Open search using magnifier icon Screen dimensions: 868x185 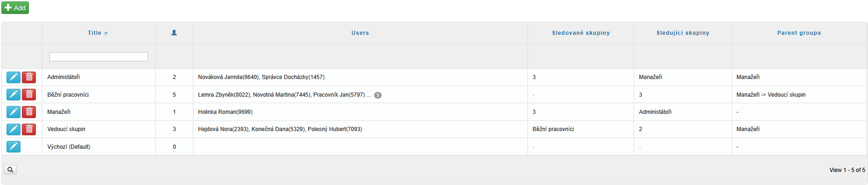pyautogui.click(x=10, y=170)
